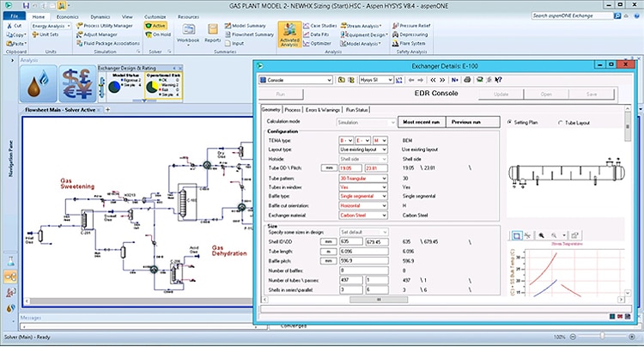Click the printer icon in Exchanger Details toolbar
644x347 pixels.
(x=467, y=80)
